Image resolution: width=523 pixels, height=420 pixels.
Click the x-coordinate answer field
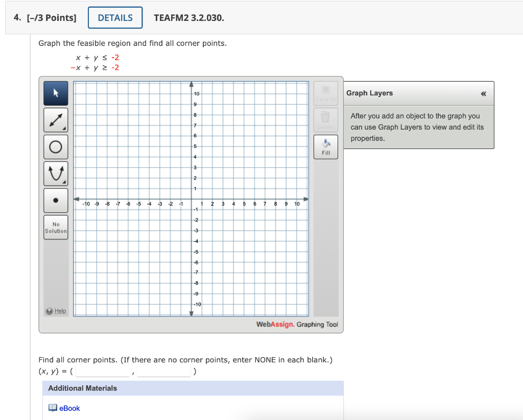102,371
